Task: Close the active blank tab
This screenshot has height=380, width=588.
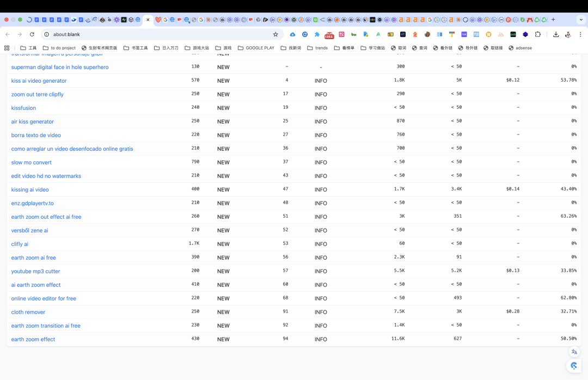Action: pyautogui.click(x=148, y=20)
